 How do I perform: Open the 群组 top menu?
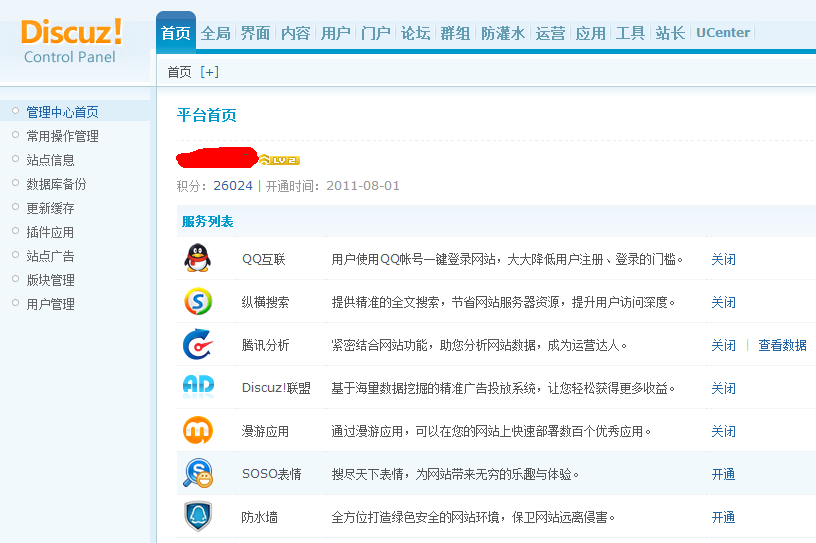tap(455, 33)
